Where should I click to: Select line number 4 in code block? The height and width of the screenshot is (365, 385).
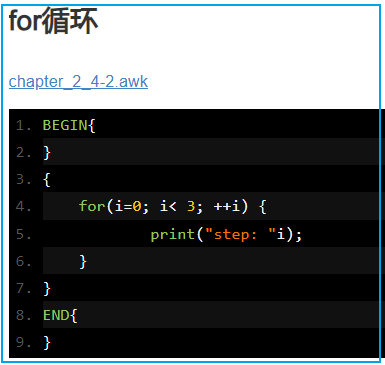(x=23, y=207)
